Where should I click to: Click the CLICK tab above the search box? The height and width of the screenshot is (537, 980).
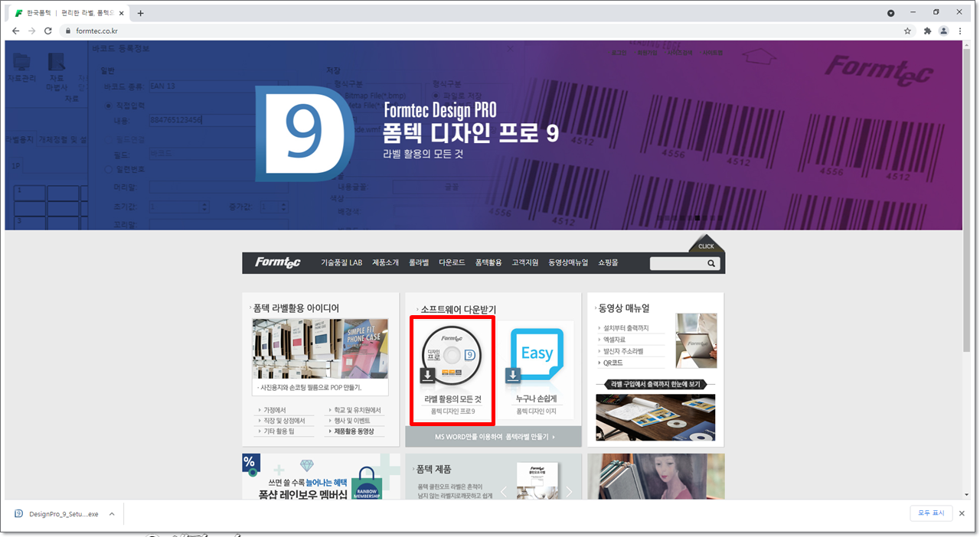(706, 244)
